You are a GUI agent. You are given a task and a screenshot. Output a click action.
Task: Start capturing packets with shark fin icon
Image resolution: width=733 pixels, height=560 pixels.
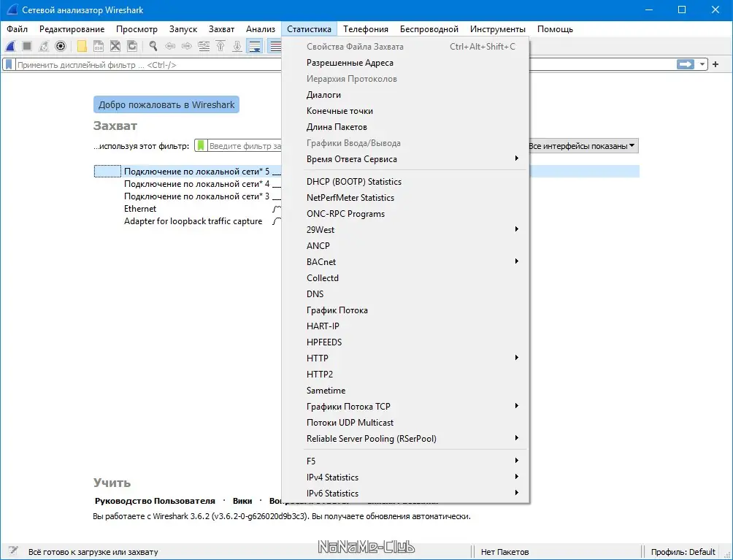tap(10, 46)
